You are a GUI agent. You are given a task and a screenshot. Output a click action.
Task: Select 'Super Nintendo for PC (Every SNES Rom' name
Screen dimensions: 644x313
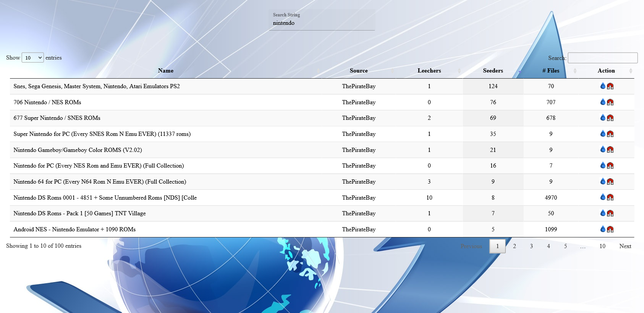coord(102,134)
